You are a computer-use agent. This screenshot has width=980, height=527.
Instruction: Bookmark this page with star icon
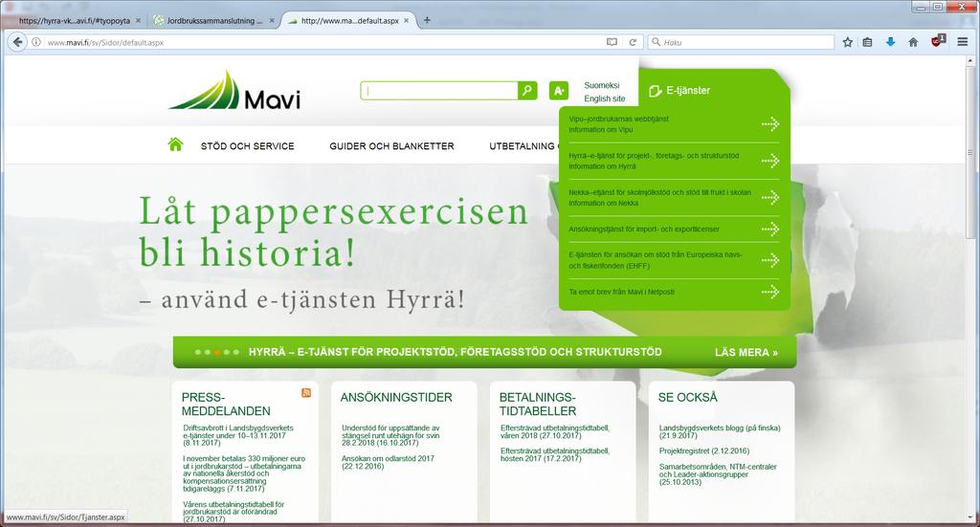848,42
